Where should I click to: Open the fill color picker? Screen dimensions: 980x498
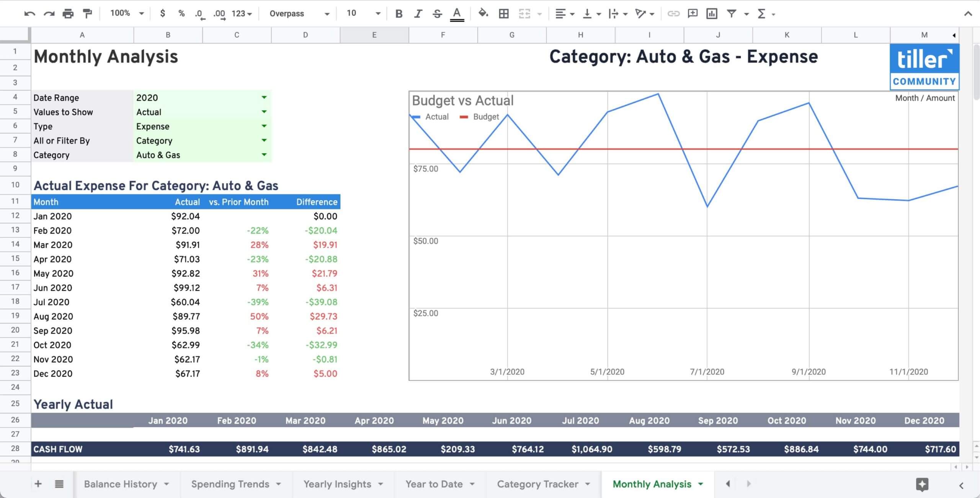click(483, 13)
